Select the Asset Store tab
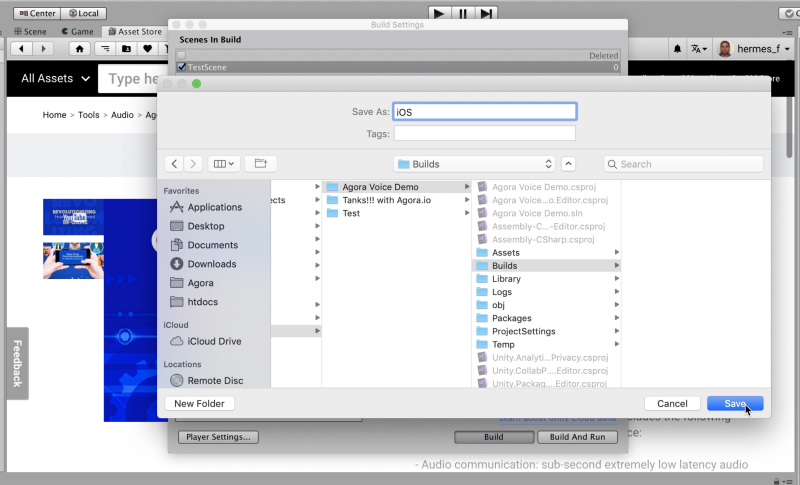The image size is (800, 485). 135,32
